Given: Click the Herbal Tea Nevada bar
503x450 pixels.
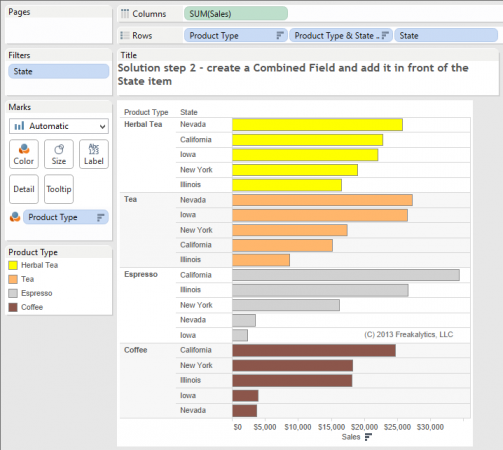Looking at the screenshot, I should (317, 125).
